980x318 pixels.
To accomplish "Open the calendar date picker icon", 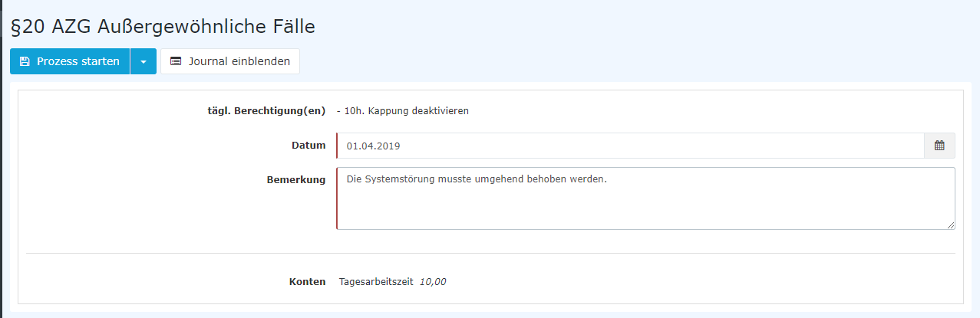I will (939, 146).
